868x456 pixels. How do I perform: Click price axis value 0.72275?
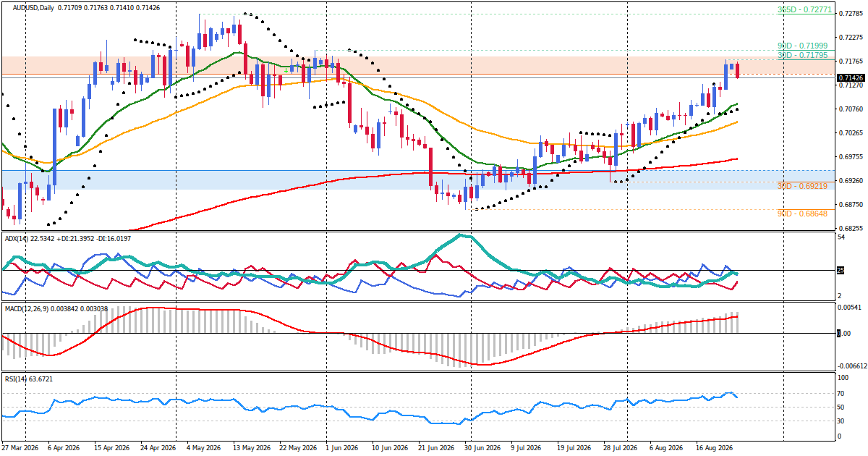click(x=850, y=38)
